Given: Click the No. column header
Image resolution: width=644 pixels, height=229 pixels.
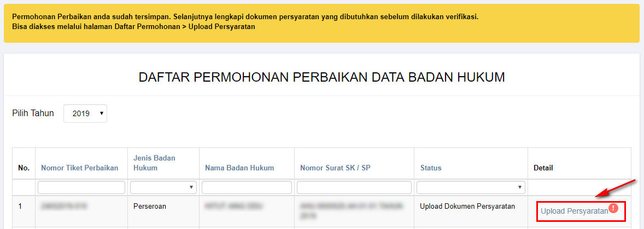Looking at the screenshot, I should pos(24,168).
